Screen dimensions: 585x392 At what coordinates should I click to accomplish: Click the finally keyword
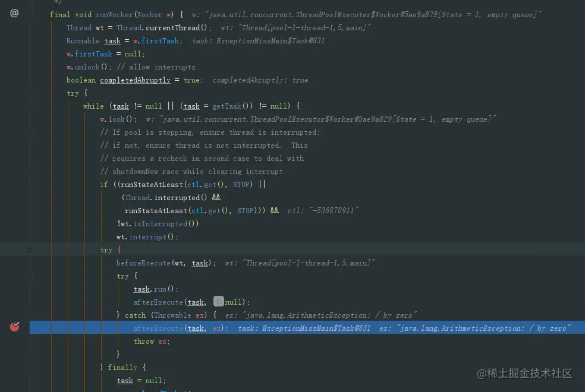click(x=122, y=368)
